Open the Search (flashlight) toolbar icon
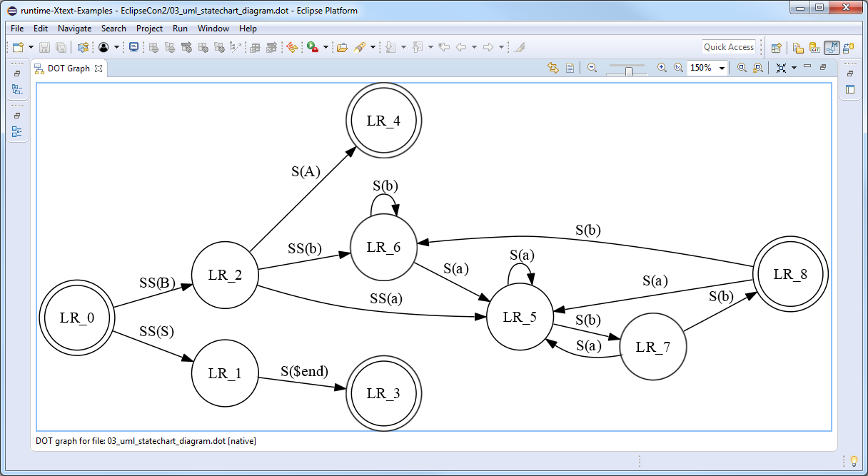868x476 pixels. click(x=360, y=46)
